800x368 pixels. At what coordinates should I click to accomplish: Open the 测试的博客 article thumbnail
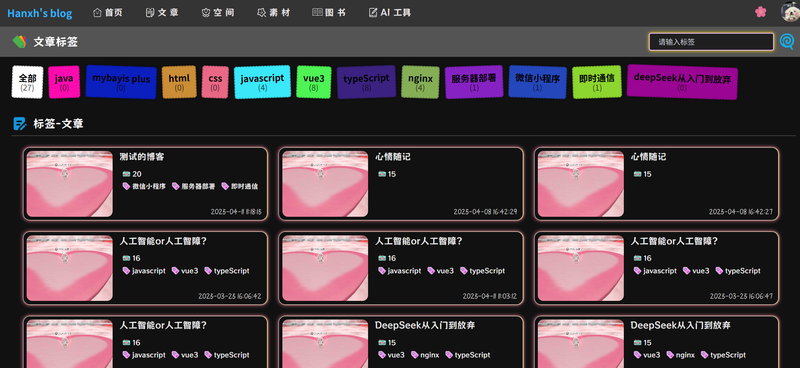pos(69,184)
